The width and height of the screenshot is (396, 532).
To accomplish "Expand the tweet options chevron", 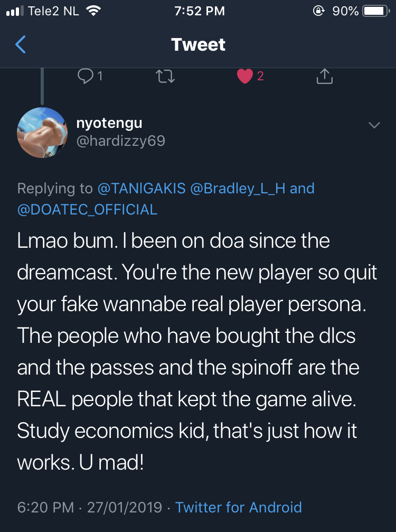I will point(374,125).
